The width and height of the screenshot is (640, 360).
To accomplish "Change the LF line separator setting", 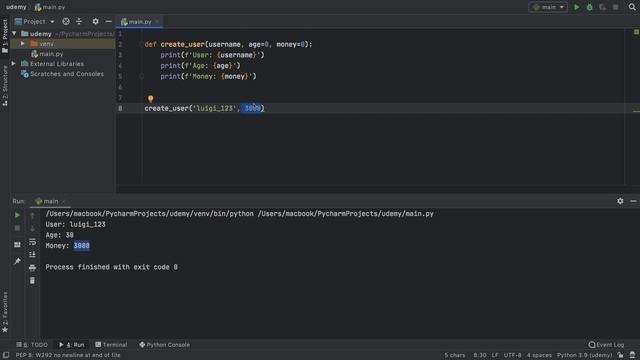I will click(x=495, y=355).
